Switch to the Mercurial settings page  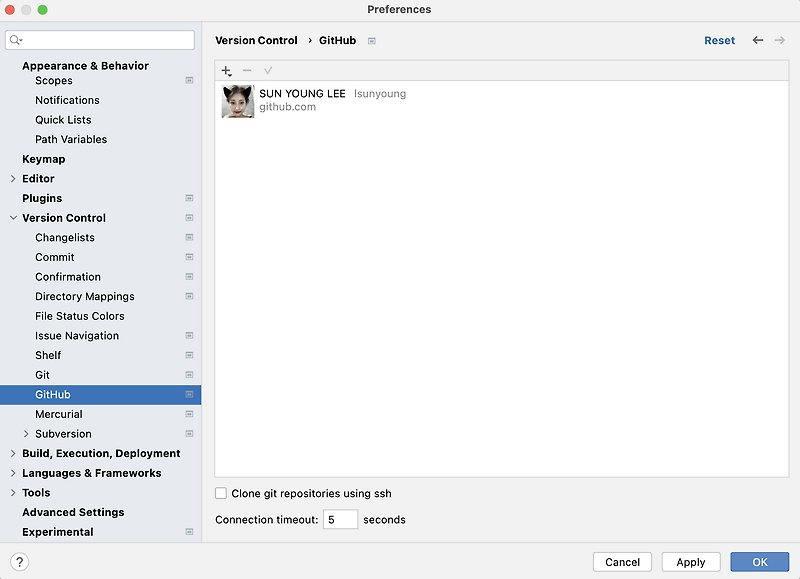coord(58,414)
